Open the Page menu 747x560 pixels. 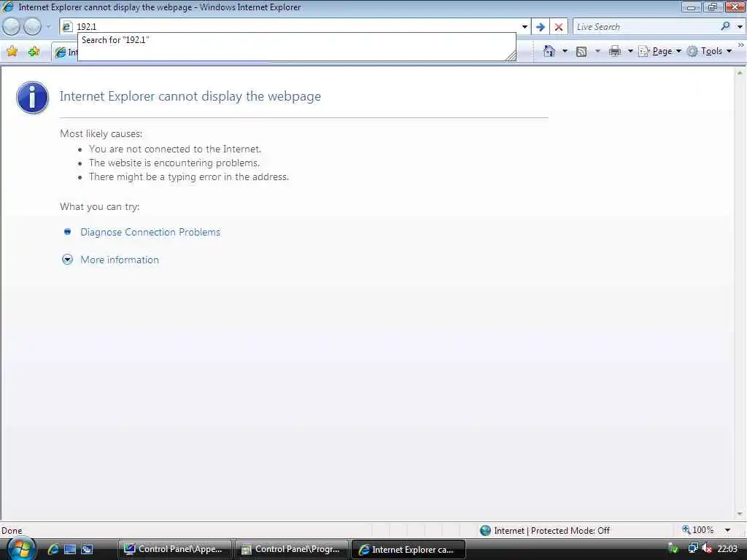point(659,51)
